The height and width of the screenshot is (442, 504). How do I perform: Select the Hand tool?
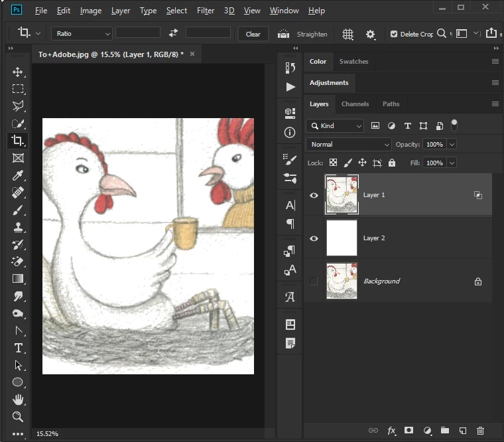18,400
